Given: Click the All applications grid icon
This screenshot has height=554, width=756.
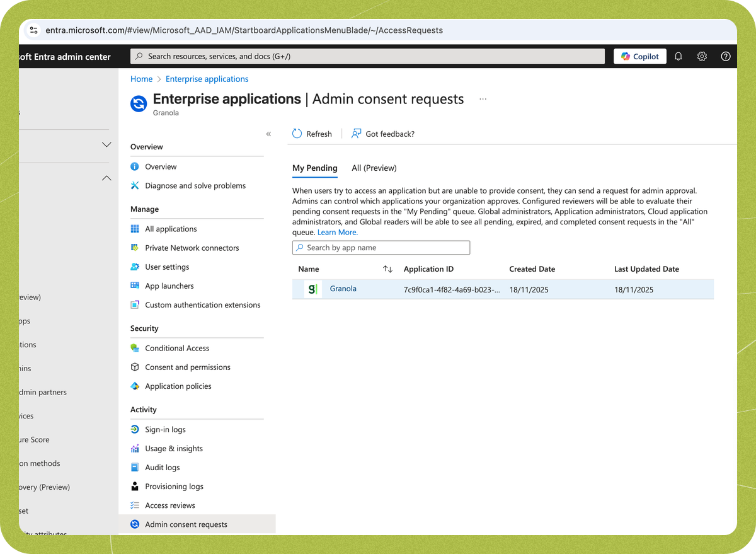Looking at the screenshot, I should pos(134,229).
